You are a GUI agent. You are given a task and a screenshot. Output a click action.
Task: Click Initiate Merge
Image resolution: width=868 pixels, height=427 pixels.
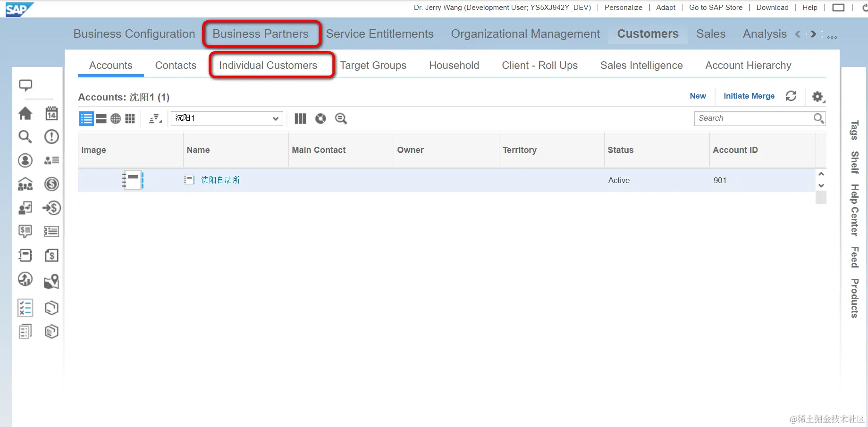click(749, 96)
